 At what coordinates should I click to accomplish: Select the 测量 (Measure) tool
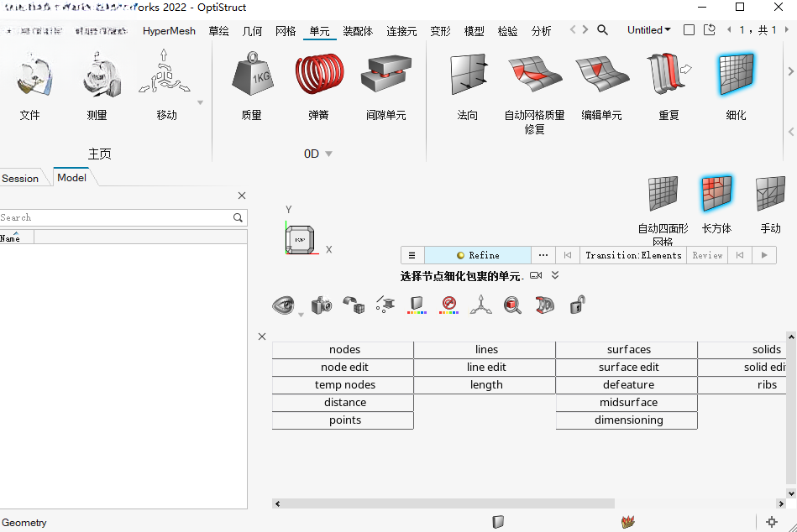[100, 76]
